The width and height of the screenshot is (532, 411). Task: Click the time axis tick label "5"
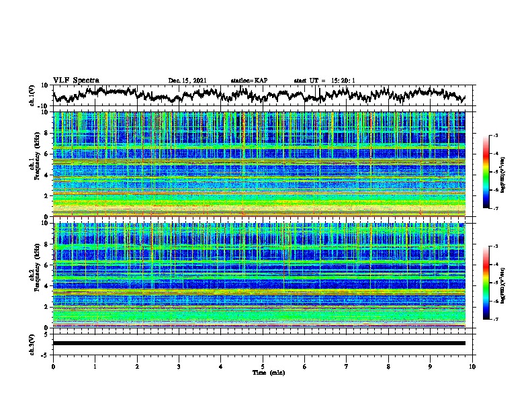(263, 367)
